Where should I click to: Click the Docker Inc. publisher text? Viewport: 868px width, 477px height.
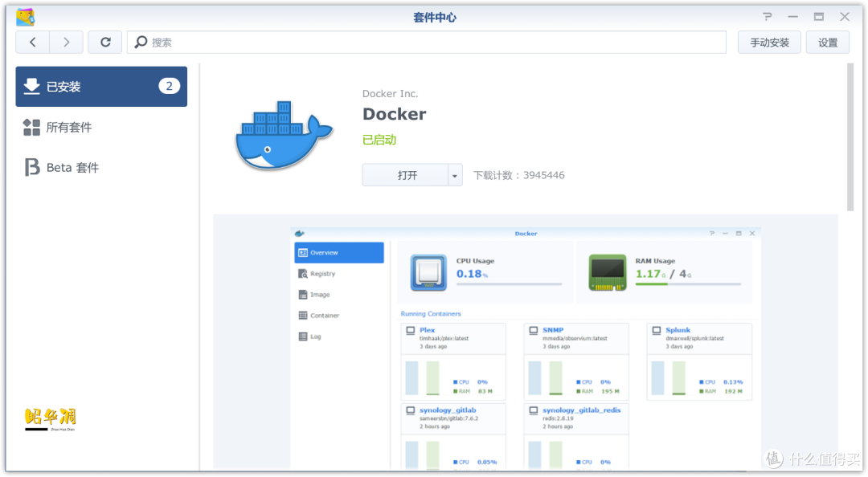pos(391,93)
